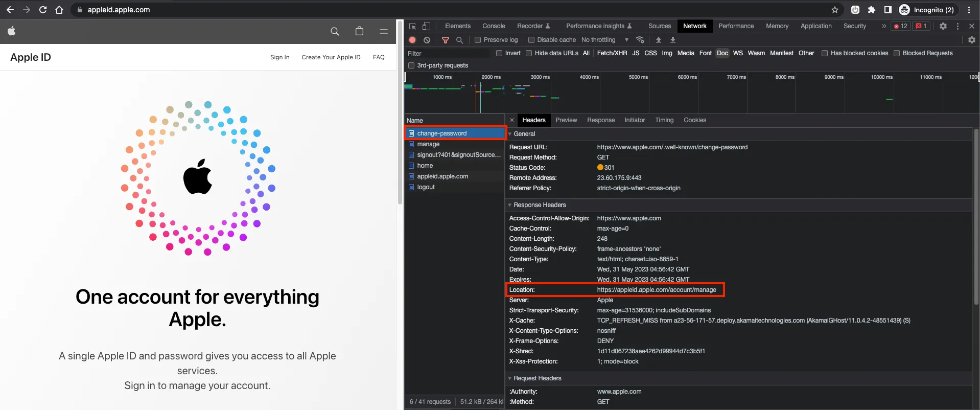
Task: Open DevTools settings gear
Action: pyautogui.click(x=943, y=26)
